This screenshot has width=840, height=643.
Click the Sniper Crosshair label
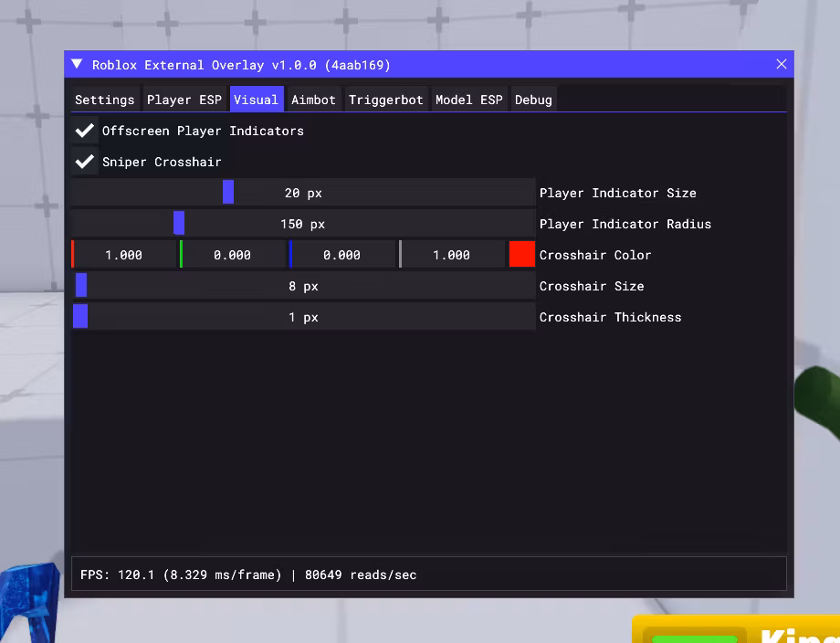[x=162, y=162]
